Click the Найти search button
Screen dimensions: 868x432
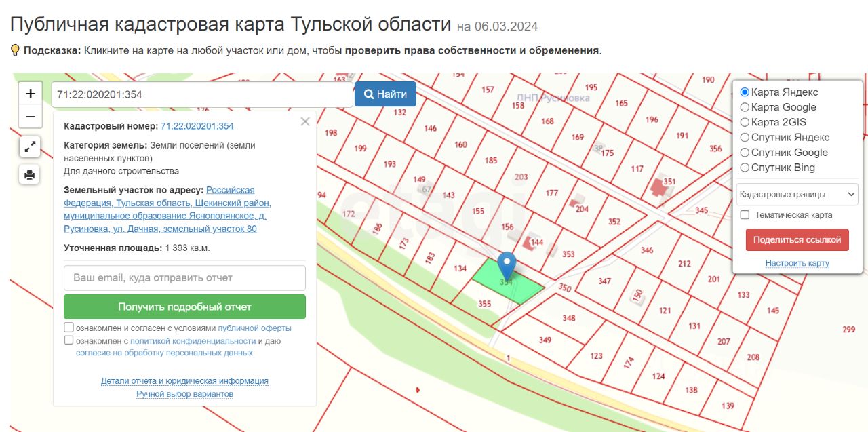pos(385,94)
